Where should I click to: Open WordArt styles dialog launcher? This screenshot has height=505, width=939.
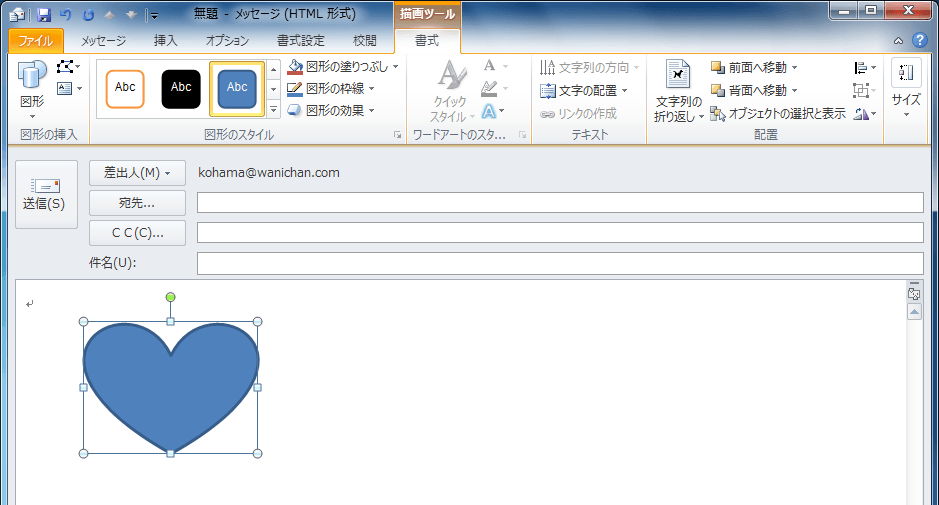click(x=522, y=135)
